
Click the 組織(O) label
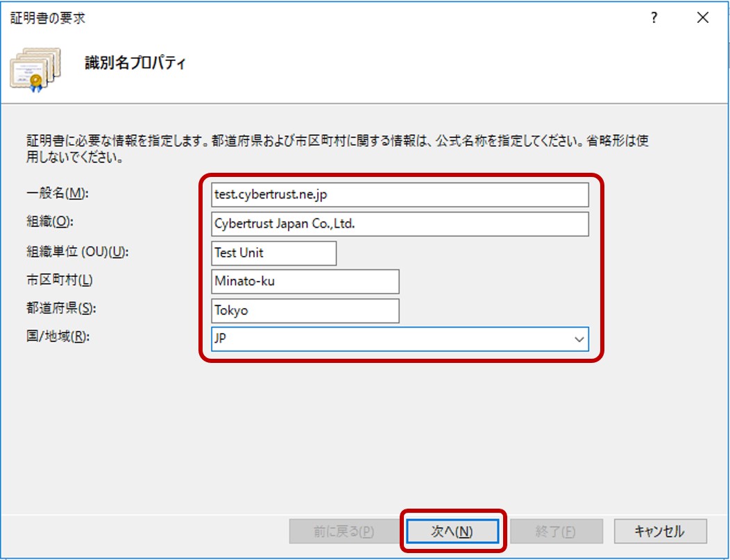pyautogui.click(x=49, y=222)
